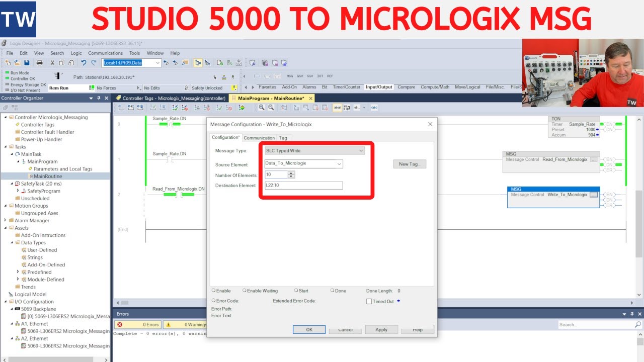This screenshot has height=362, width=644.
Task: Click the GSV instruction toolbar icon
Action: click(x=299, y=76)
